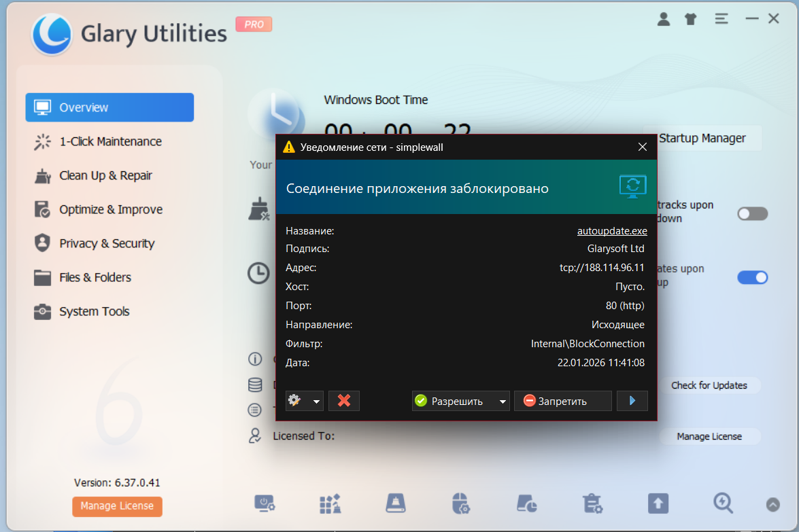
Task: Click the Manage License button beside Licensed To
Action: coord(709,436)
